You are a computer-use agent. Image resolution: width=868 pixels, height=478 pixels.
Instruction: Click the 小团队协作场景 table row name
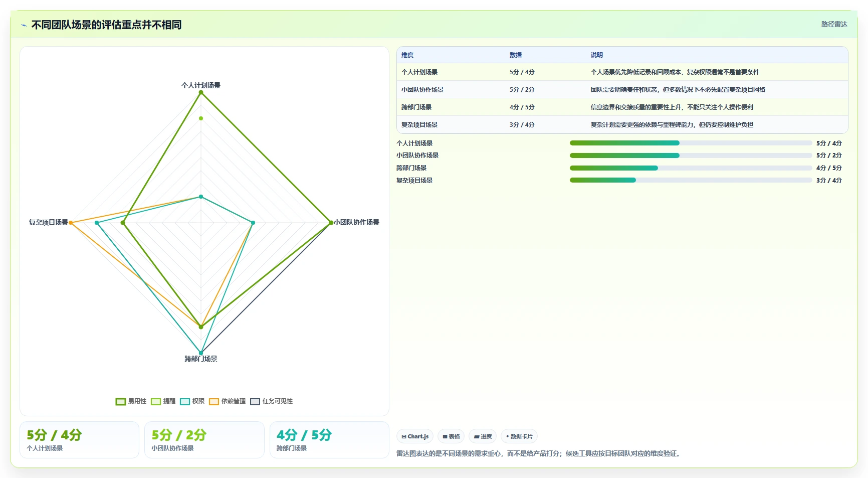[x=422, y=90]
